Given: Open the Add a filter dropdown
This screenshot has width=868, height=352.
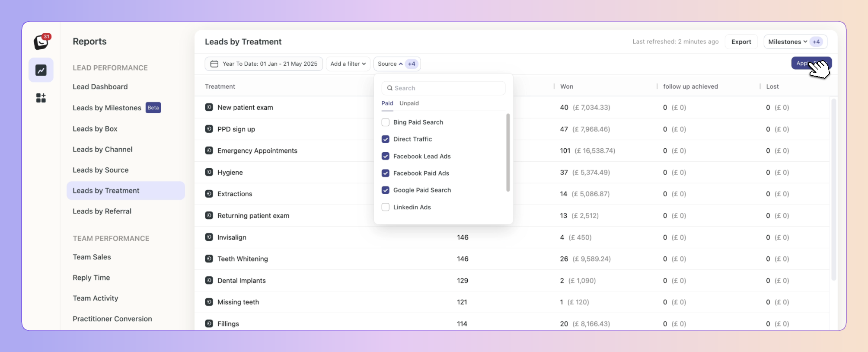Looking at the screenshot, I should pos(348,64).
